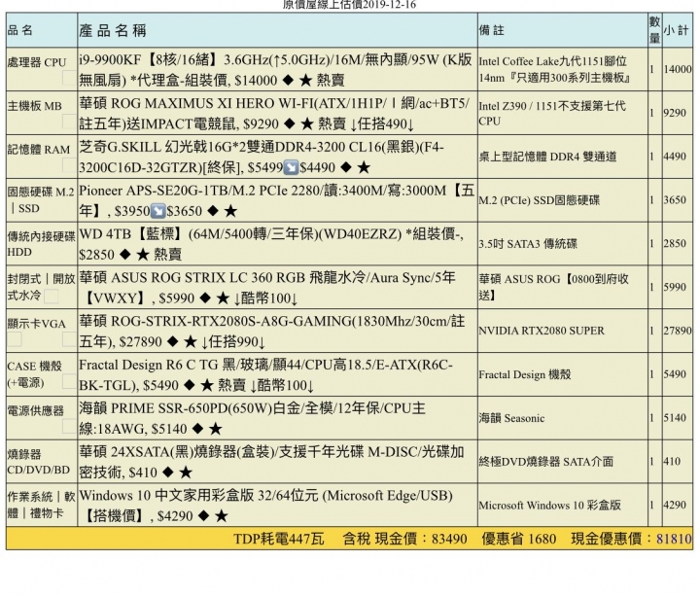Click the diamond icon in ASUS DVD burner row
Viewport: 700px width, 596px height.
[168, 473]
